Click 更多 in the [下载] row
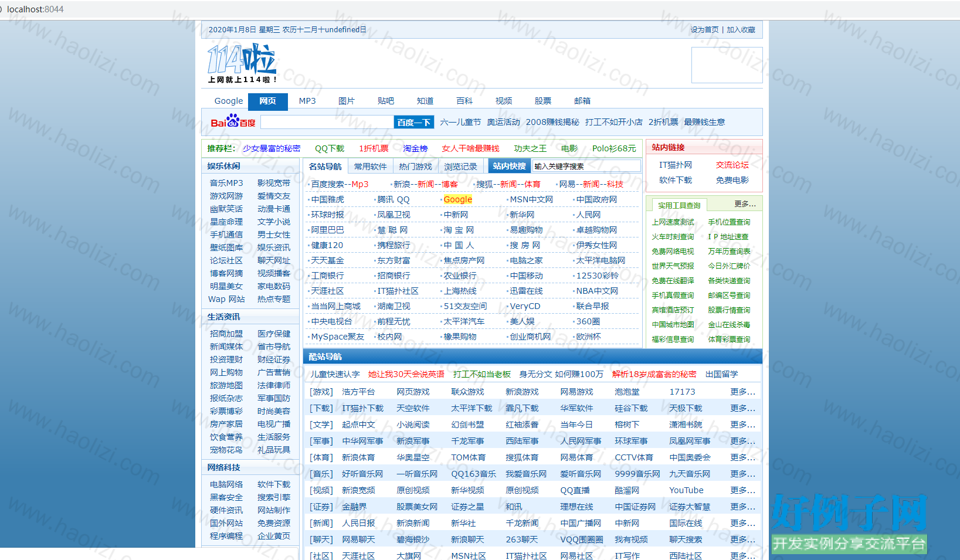Image resolution: width=960 pixels, height=560 pixels. click(743, 408)
